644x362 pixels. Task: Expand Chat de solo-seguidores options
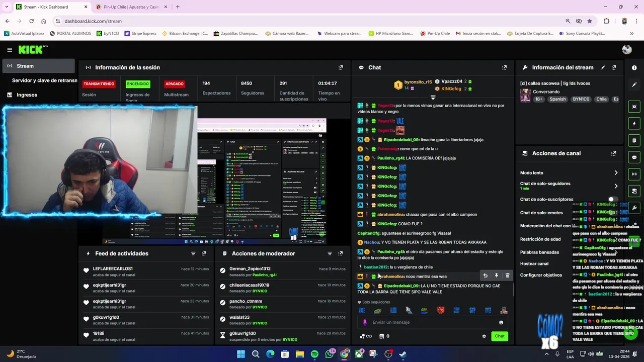click(616, 186)
